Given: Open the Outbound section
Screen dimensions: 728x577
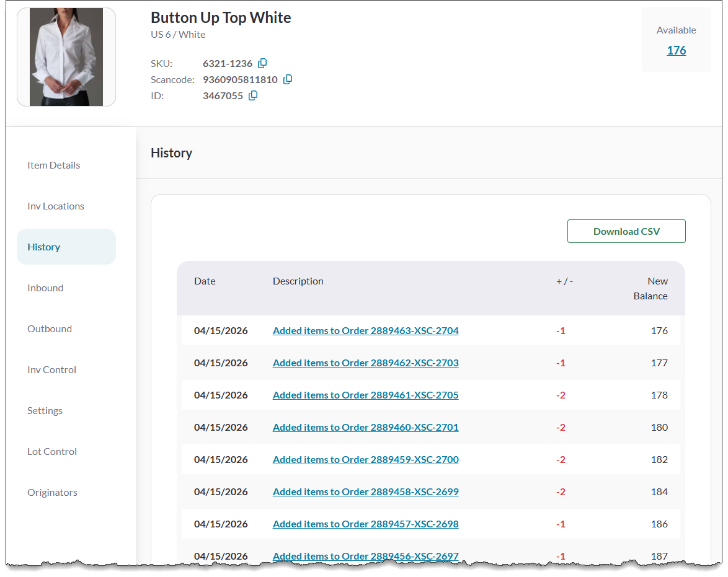Looking at the screenshot, I should coord(50,328).
